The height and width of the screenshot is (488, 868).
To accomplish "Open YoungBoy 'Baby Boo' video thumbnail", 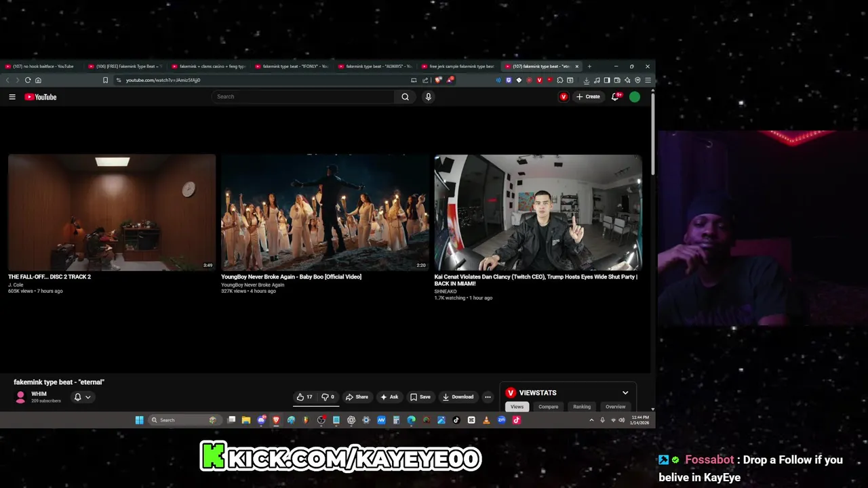I will tap(325, 212).
